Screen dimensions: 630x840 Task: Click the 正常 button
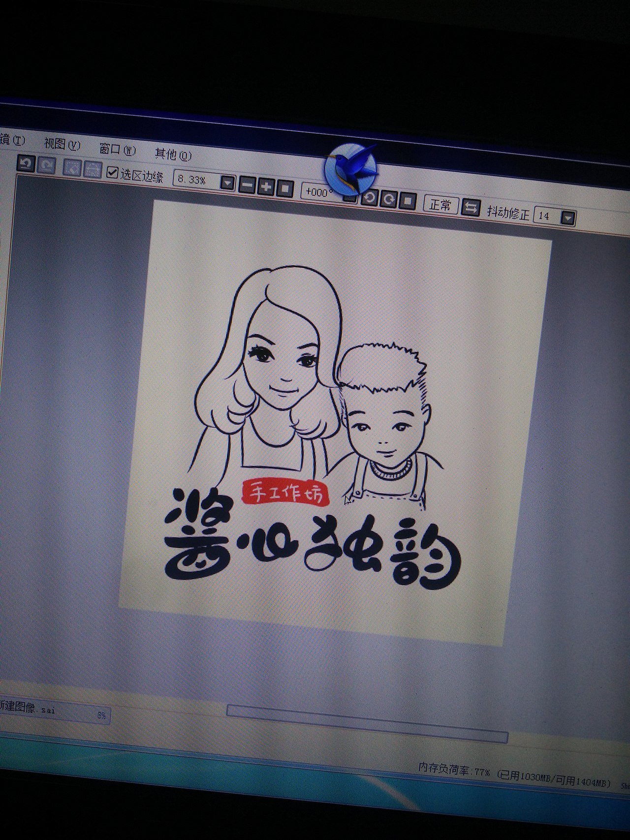(441, 205)
